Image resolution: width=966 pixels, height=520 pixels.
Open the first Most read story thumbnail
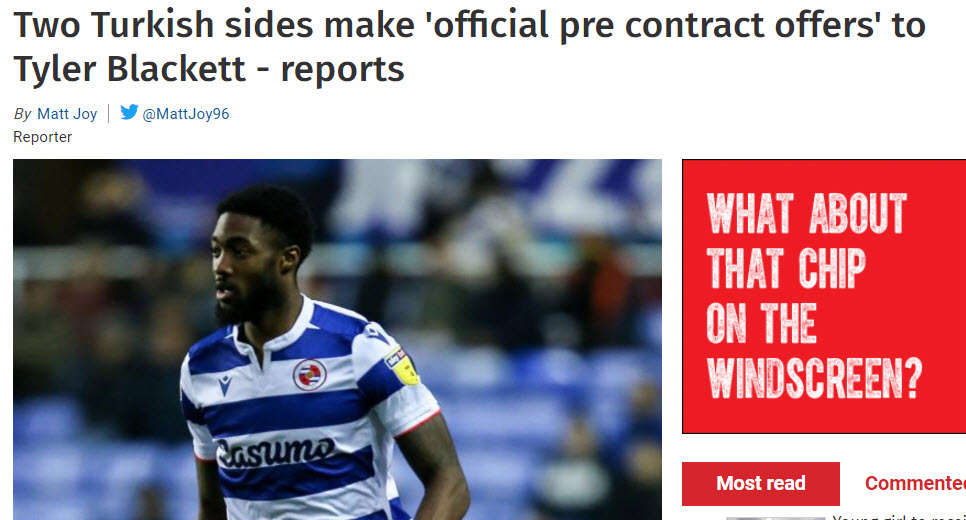775,518
